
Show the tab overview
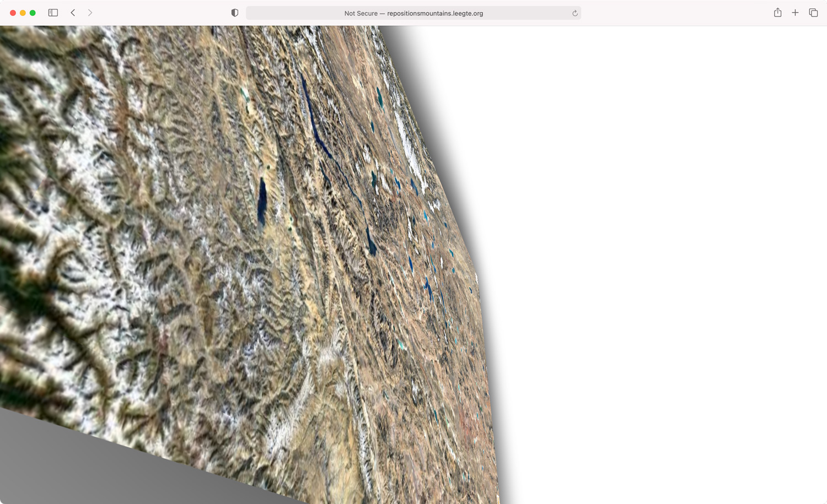point(813,13)
